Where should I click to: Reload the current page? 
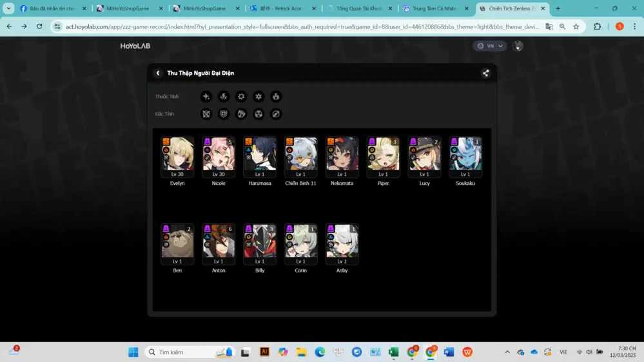[39, 26]
